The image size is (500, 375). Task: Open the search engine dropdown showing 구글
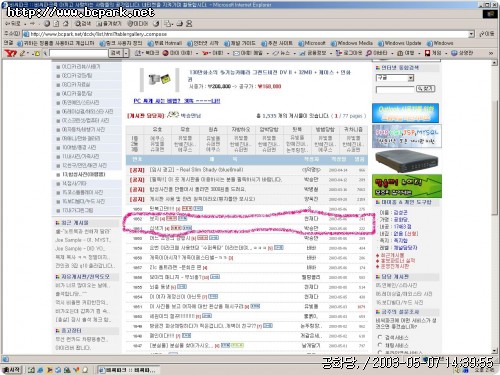tap(395, 78)
